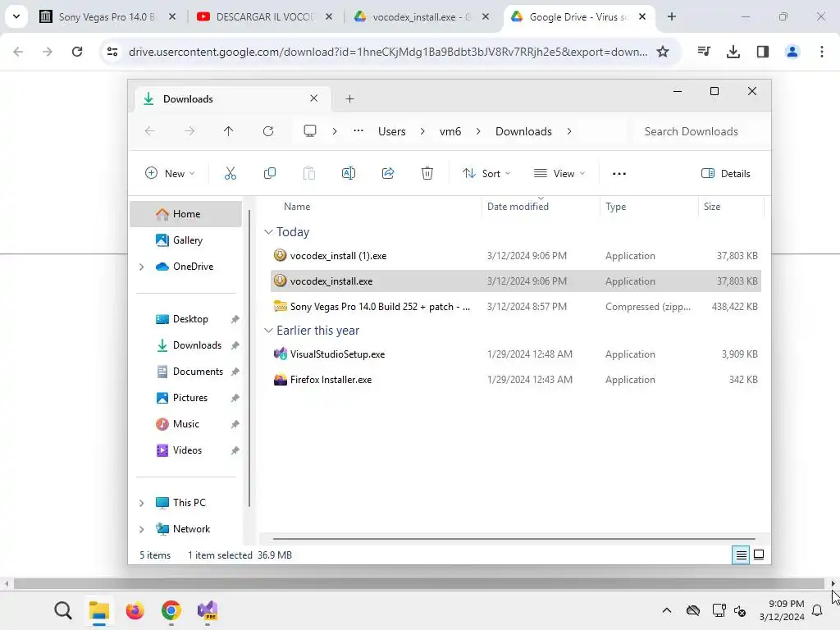Click Explorer's Back arrow
The height and width of the screenshot is (630, 840).
click(x=150, y=131)
